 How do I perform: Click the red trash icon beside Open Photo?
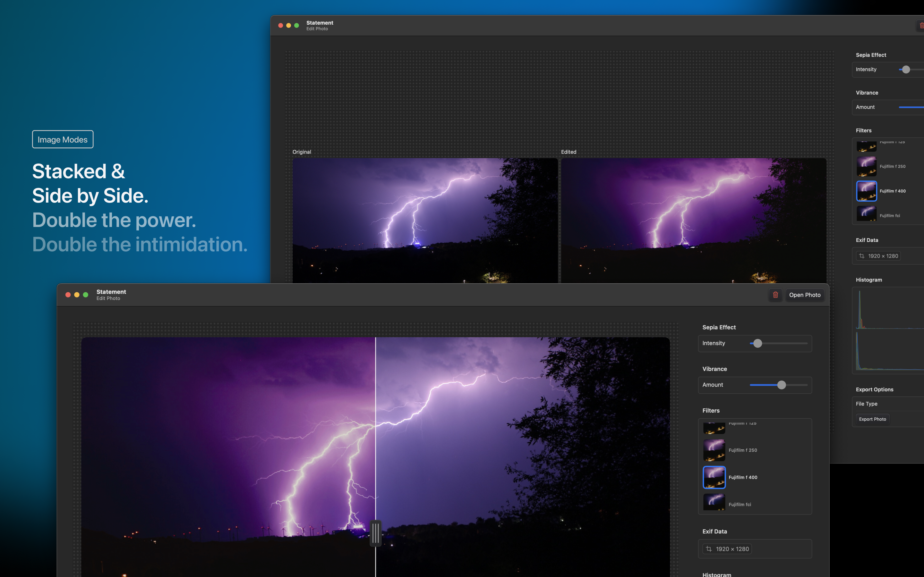[x=775, y=295]
